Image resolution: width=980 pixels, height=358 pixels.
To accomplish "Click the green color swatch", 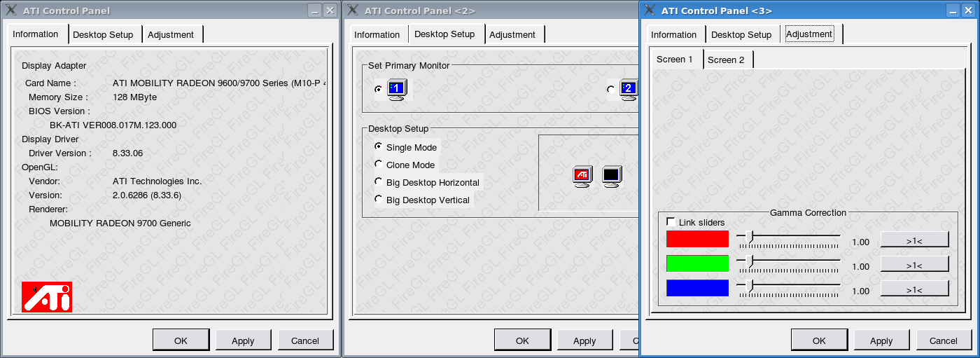I will [x=697, y=263].
